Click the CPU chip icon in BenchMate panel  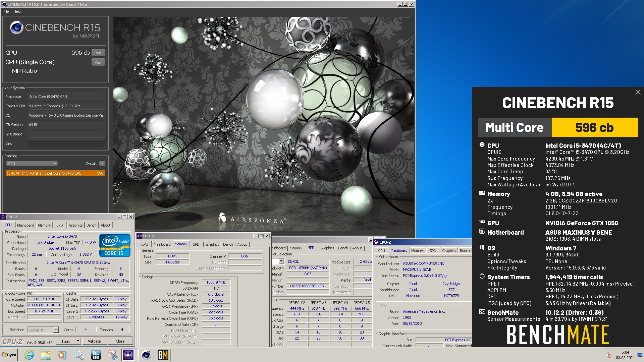482,145
